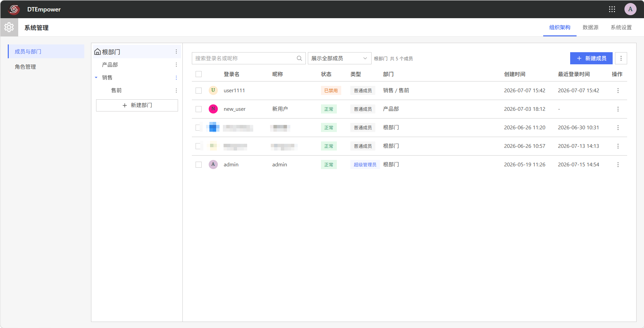Click the 超级管理员 type tag
This screenshot has height=328, width=644.
click(x=365, y=165)
